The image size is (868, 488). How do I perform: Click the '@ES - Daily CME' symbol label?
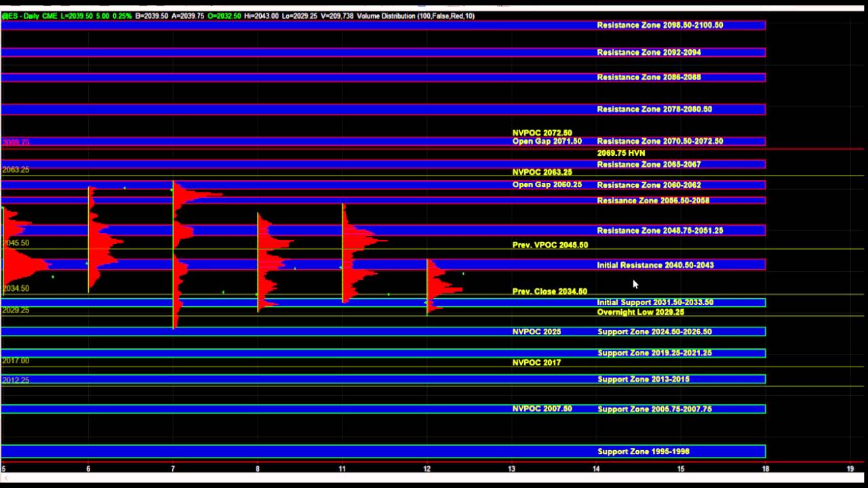point(29,16)
